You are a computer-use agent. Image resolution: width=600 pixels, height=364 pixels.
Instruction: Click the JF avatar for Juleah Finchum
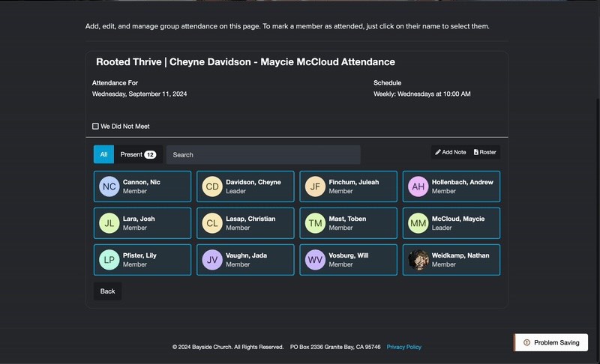pyautogui.click(x=315, y=186)
